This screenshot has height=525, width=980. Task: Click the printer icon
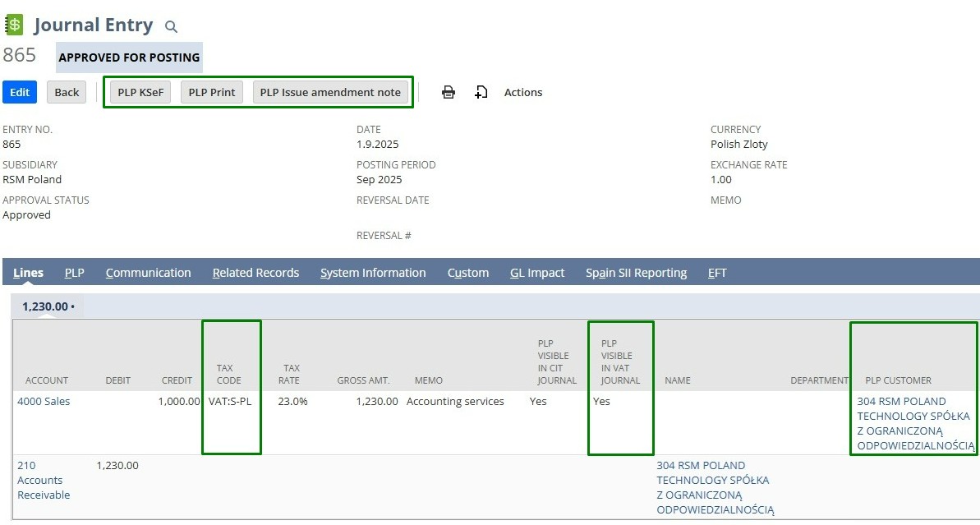[x=449, y=92]
